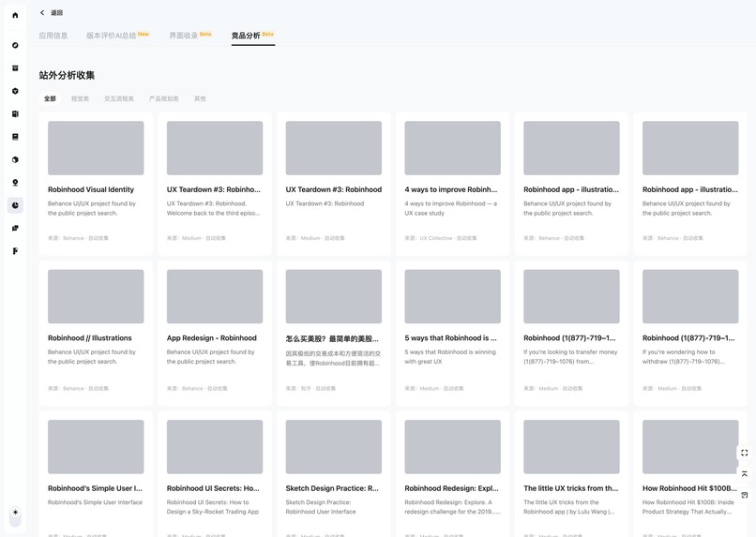Open the Robinhood card about how to withdraw

(x=690, y=333)
